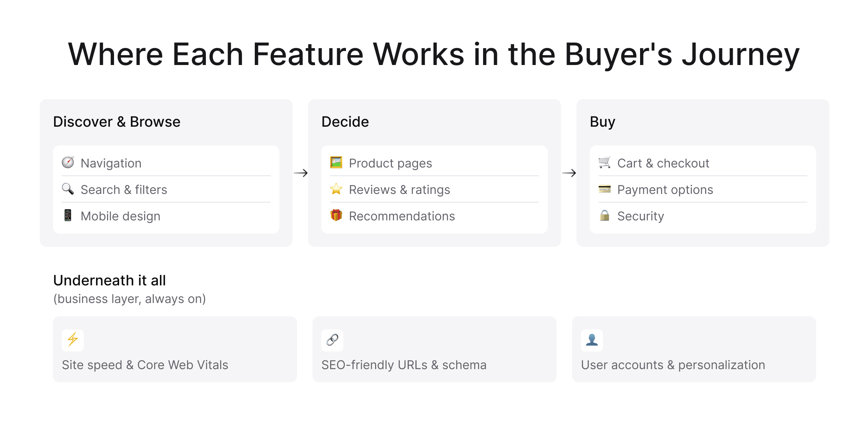Click the lightning bolt icon above Site speed

73,340
